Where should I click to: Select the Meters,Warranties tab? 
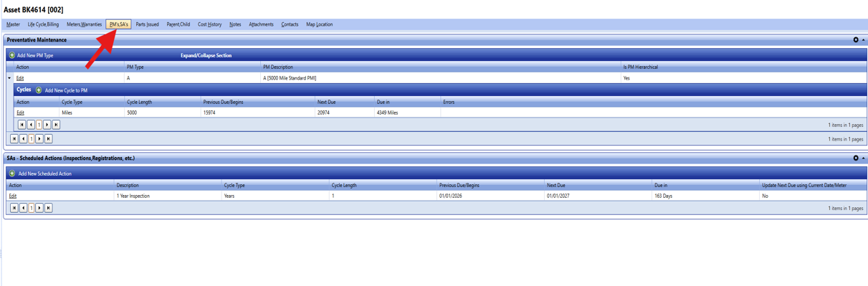[x=84, y=24]
